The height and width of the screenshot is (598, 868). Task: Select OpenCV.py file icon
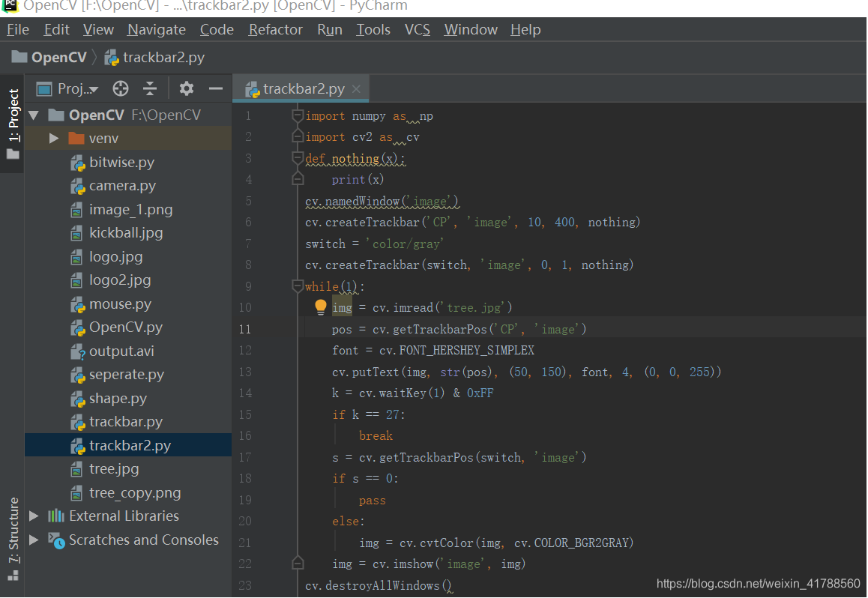[x=77, y=327]
